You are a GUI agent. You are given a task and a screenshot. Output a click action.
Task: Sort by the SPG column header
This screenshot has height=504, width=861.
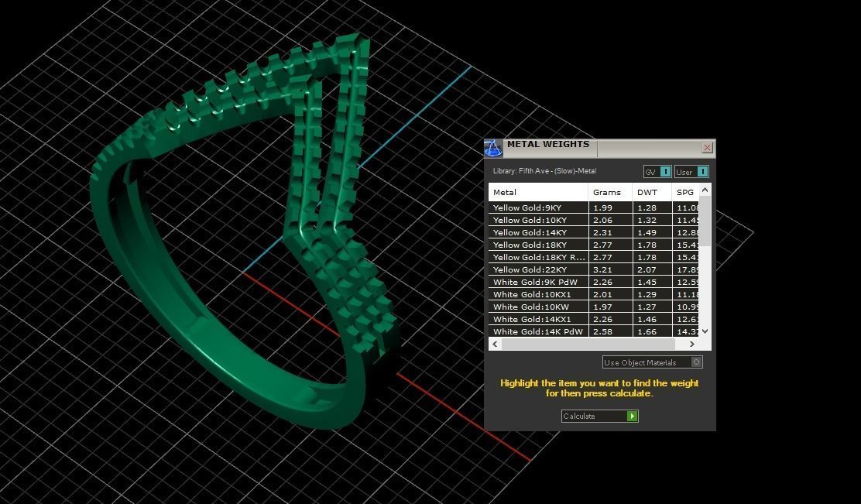685,192
